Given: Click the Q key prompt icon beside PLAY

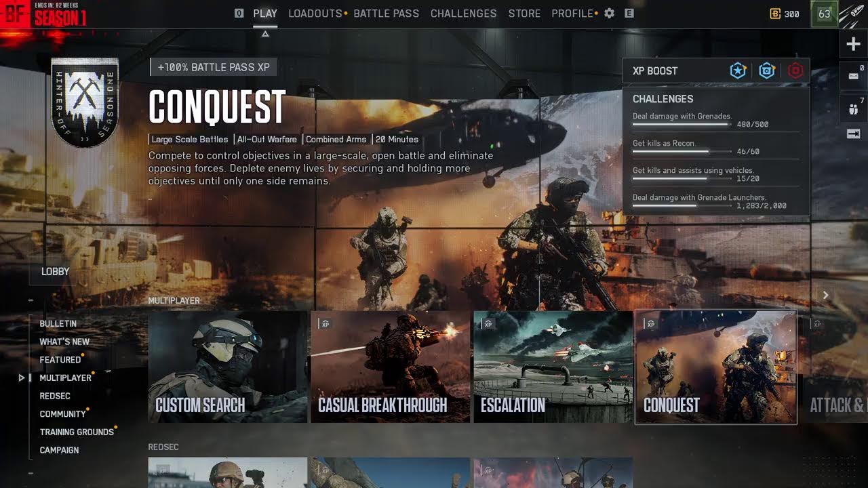Looking at the screenshot, I should 239,13.
